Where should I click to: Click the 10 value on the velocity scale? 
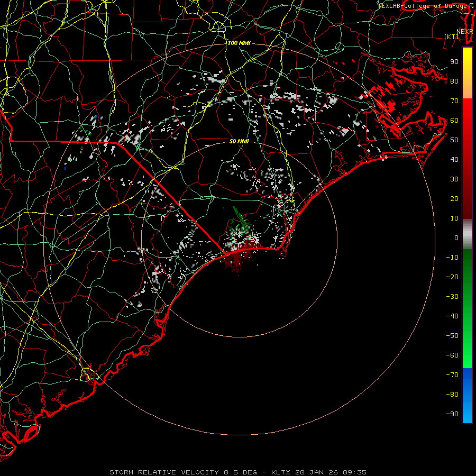click(x=454, y=218)
